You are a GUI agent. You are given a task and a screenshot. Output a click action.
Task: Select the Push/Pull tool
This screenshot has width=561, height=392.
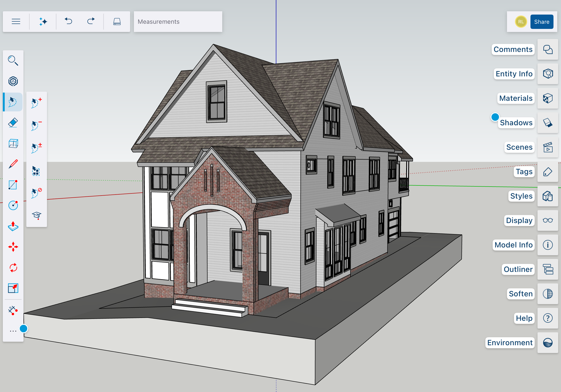coord(13,226)
